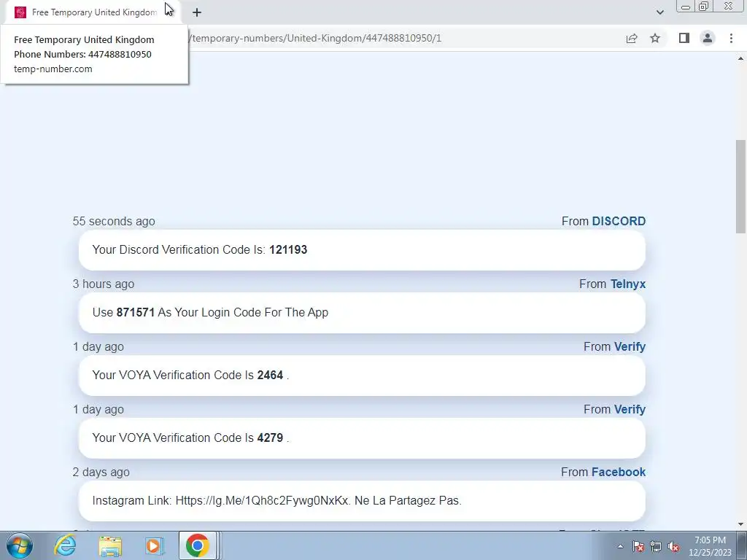
Task: Click the '3 hours ago' timestamp
Action: [x=104, y=284]
